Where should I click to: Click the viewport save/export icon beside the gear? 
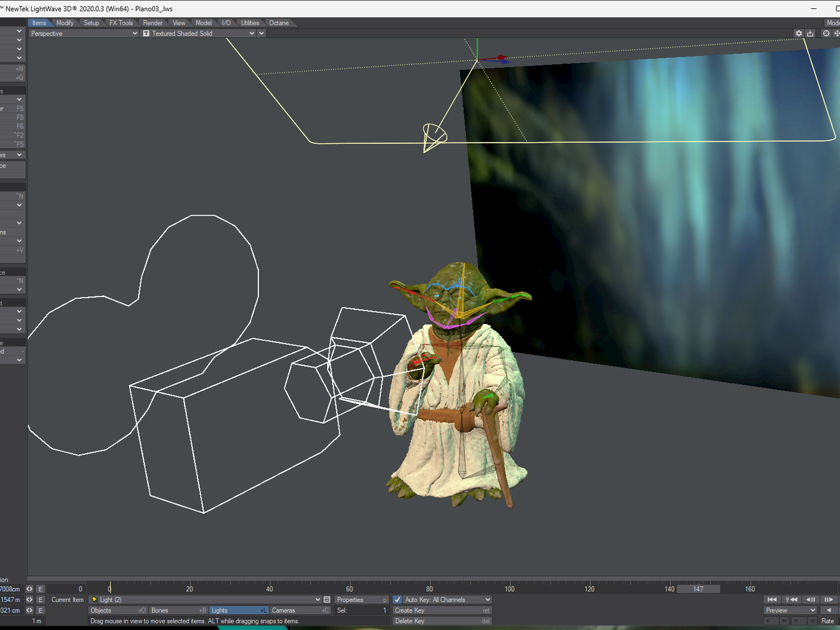810,34
